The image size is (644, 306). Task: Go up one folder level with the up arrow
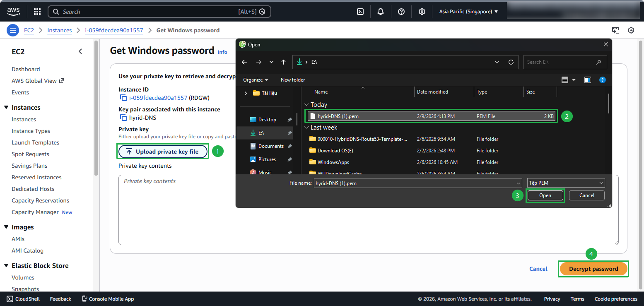[x=283, y=62]
